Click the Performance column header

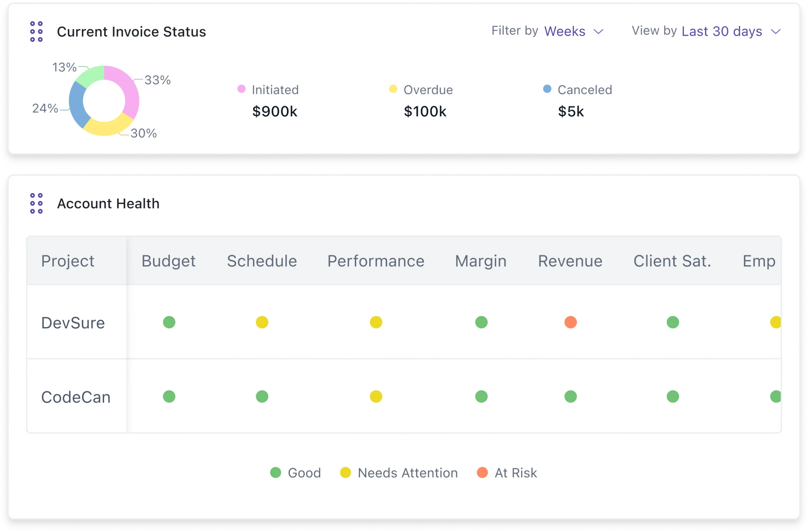376,261
